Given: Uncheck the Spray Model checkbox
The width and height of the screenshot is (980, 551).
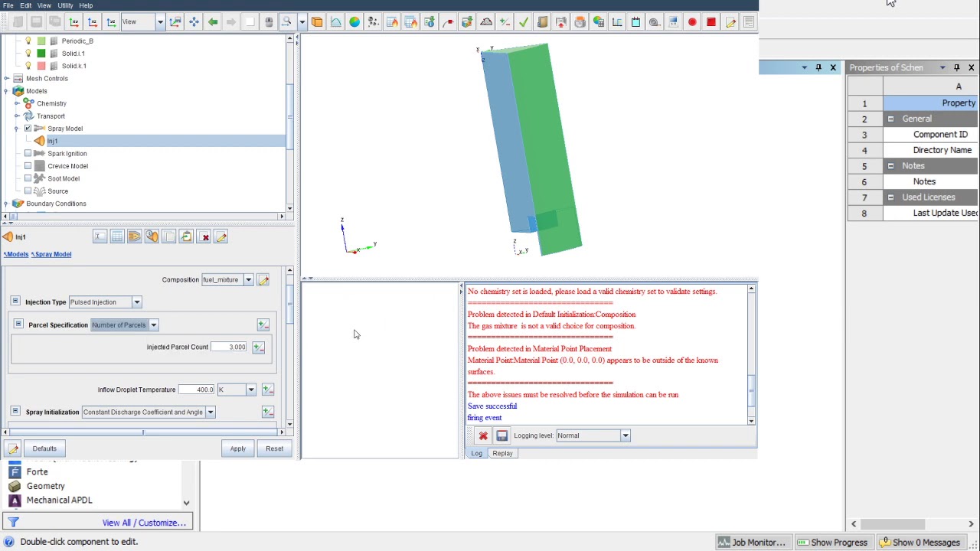Looking at the screenshot, I should [x=28, y=129].
